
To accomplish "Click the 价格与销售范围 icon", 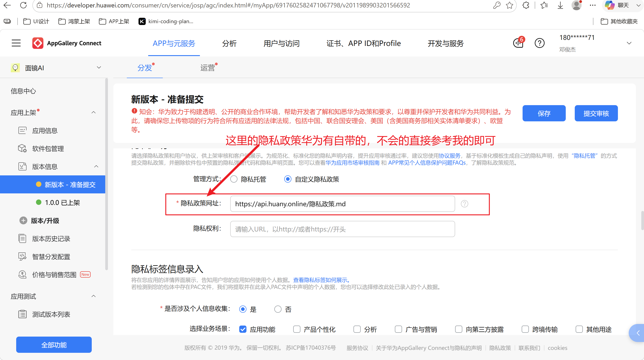I will pyautogui.click(x=22, y=275).
